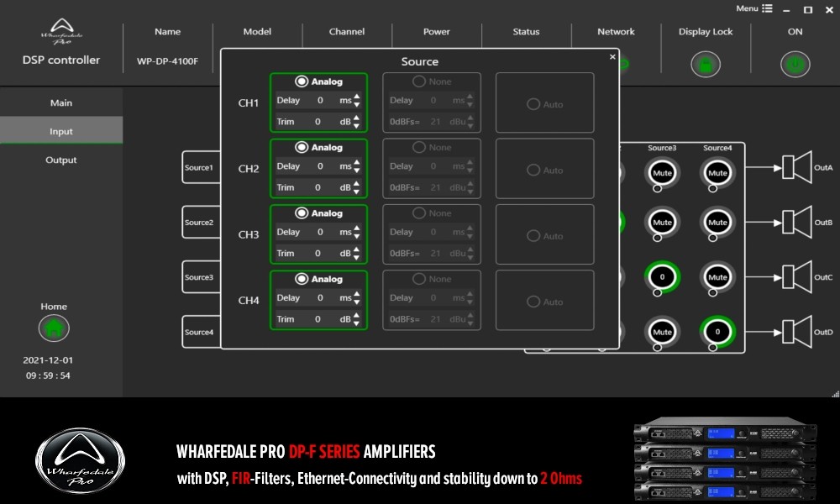The image size is (840, 504).
Task: Click the Source1 input block
Action: (x=201, y=167)
